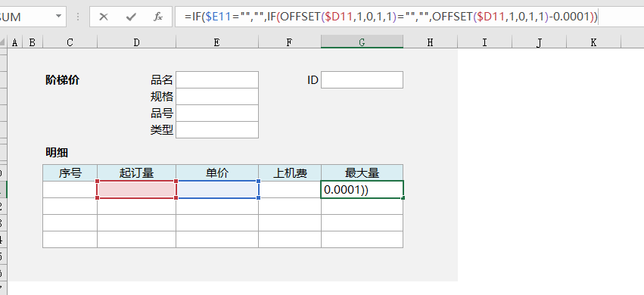The width and height of the screenshot is (644, 295).
Task: Click the red-highlighted cell under 起订量
Action: click(x=136, y=190)
